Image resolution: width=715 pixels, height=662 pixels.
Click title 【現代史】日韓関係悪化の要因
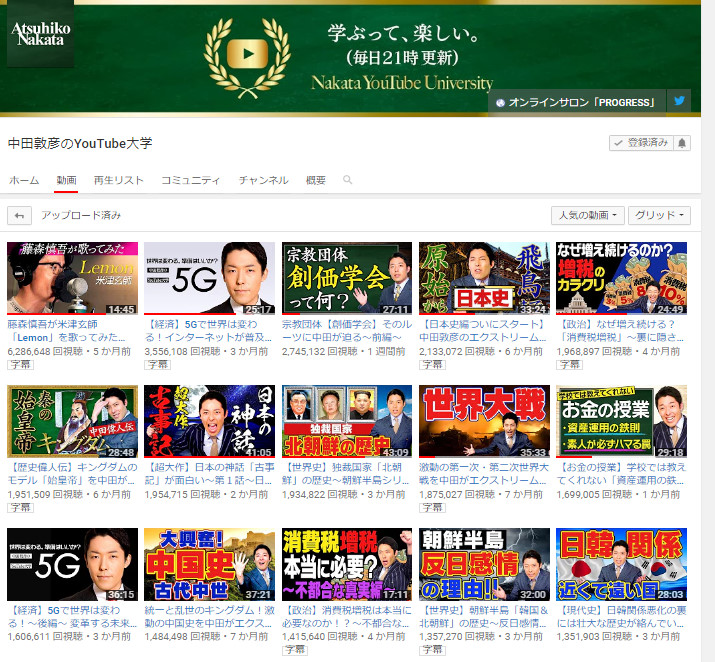(621, 616)
